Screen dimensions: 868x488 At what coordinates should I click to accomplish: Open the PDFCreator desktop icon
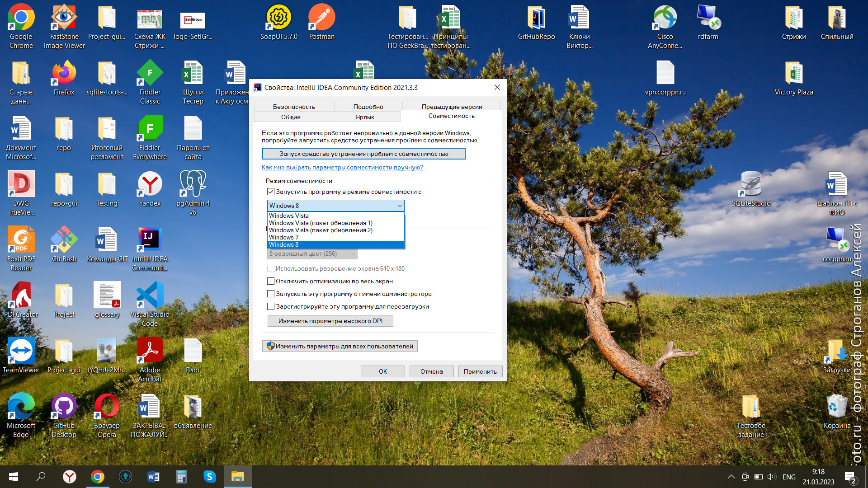[21, 300]
